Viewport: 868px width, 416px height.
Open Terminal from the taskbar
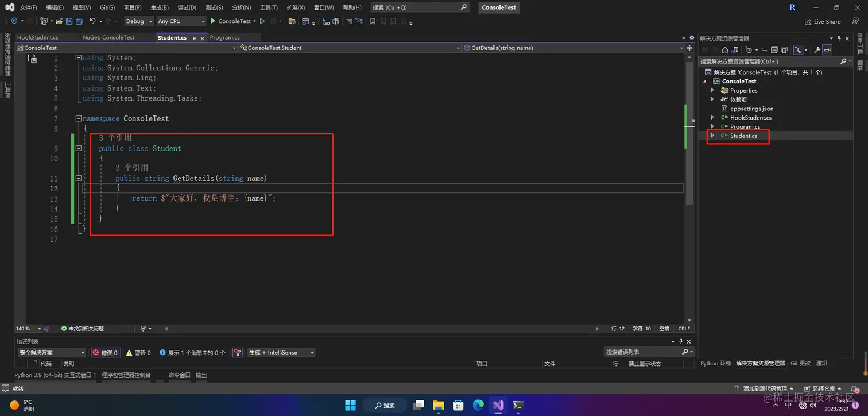pyautogui.click(x=518, y=405)
